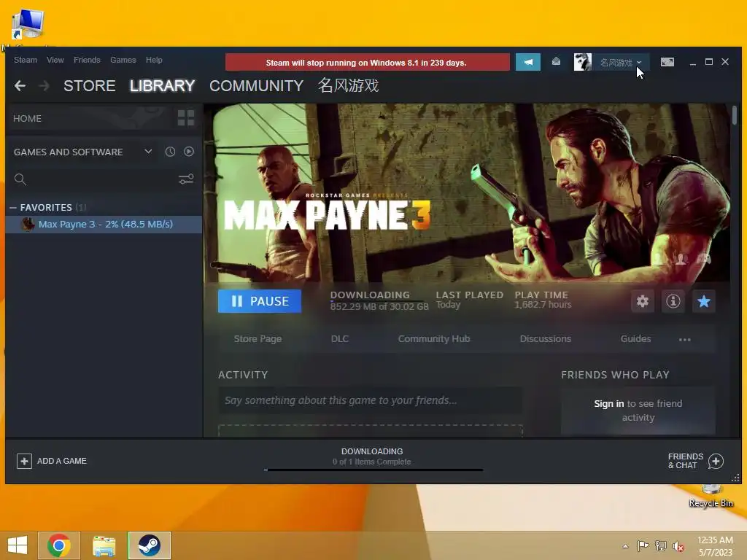Open the Friends & Chat bubble icon

tap(716, 461)
